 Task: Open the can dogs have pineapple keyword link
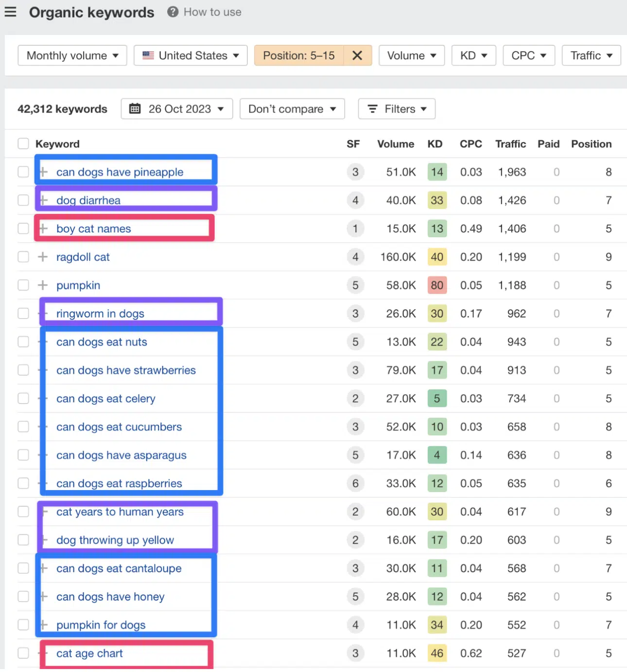click(x=120, y=172)
